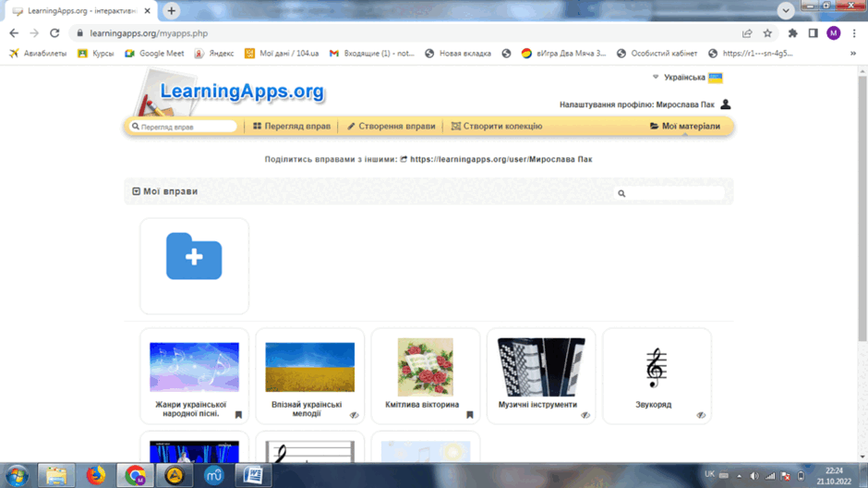Click the Мої вправи filter search field
This screenshot has width=868, height=488.
[x=669, y=193]
